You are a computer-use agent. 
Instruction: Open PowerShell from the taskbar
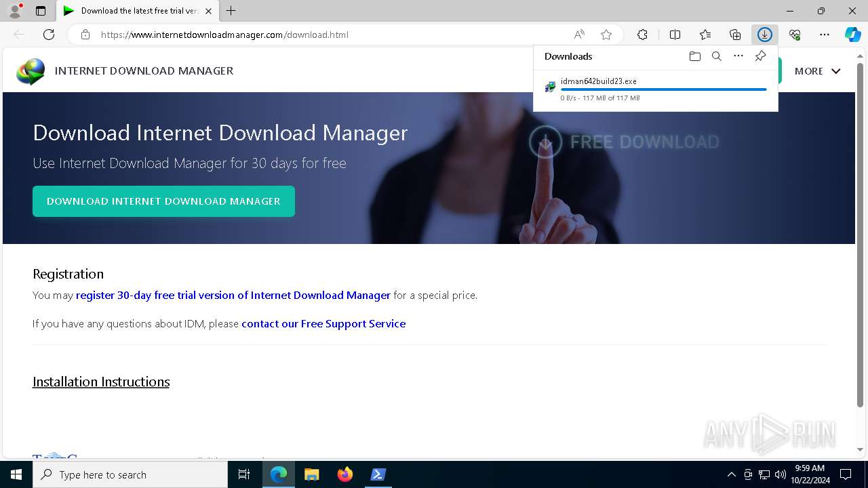[378, 474]
